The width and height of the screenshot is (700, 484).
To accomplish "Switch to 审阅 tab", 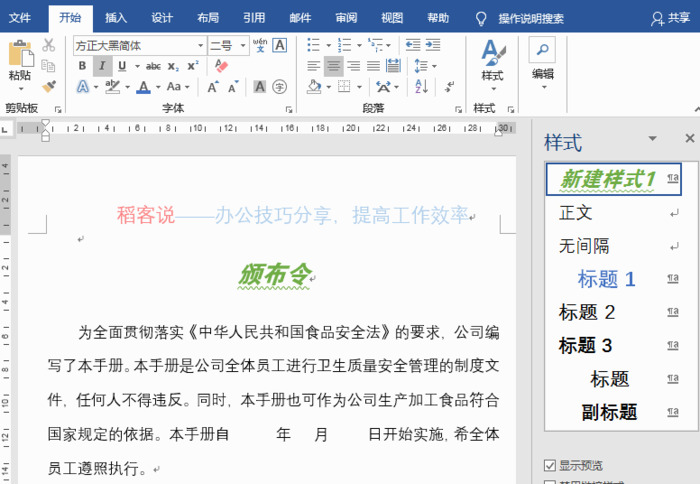I will (x=346, y=18).
